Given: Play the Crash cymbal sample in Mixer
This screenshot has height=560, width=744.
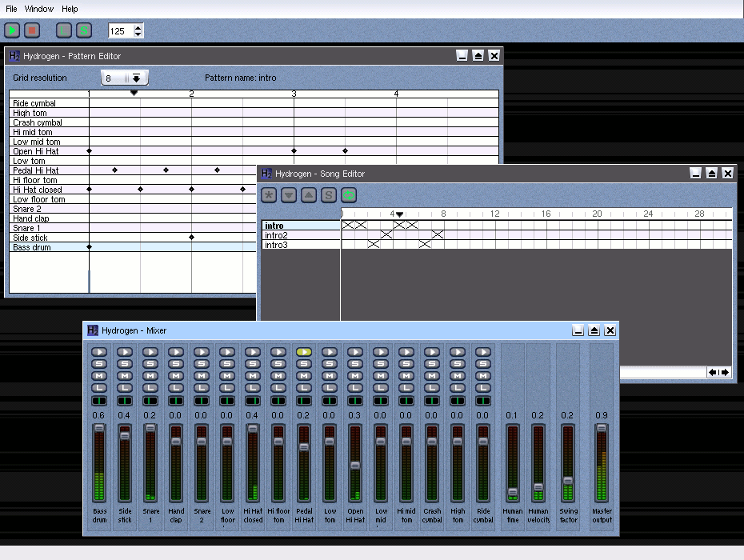Looking at the screenshot, I should (432, 352).
